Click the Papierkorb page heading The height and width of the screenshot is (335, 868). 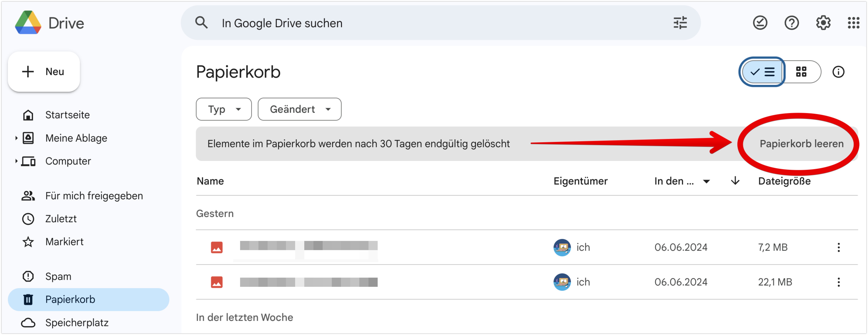[x=238, y=72]
